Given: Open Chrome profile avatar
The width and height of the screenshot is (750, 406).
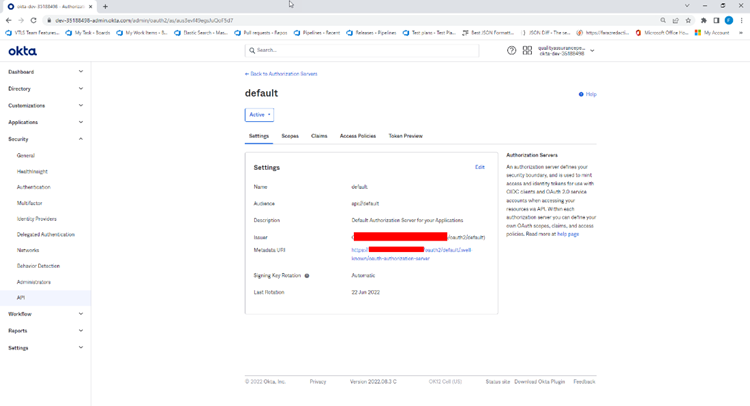Looking at the screenshot, I should click(x=728, y=20).
